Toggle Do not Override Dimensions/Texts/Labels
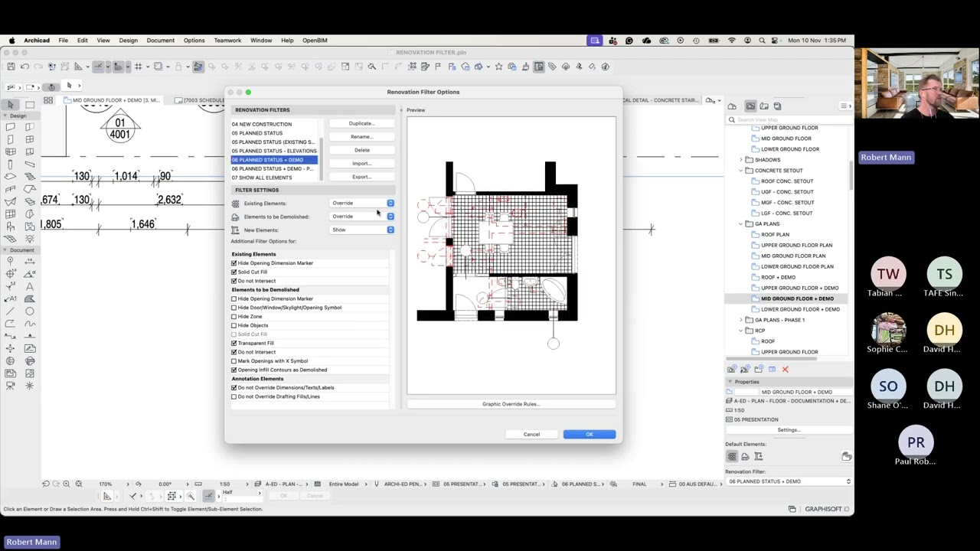The width and height of the screenshot is (980, 551). coord(234,388)
